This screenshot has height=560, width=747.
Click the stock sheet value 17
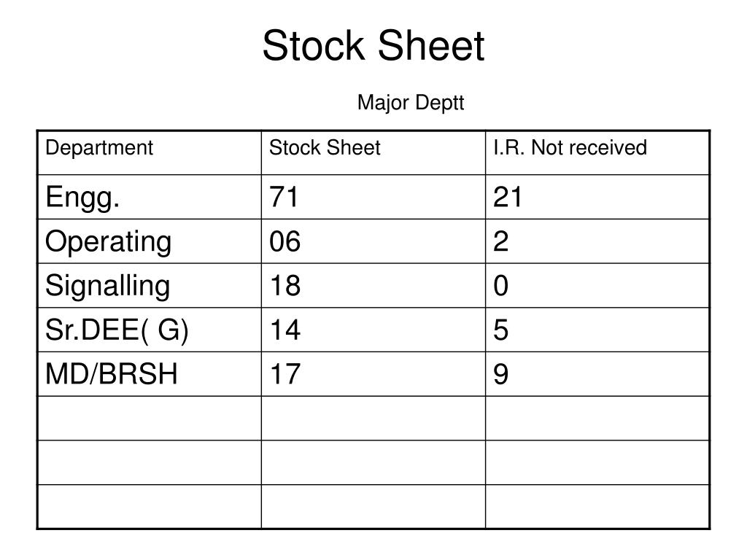coord(285,374)
